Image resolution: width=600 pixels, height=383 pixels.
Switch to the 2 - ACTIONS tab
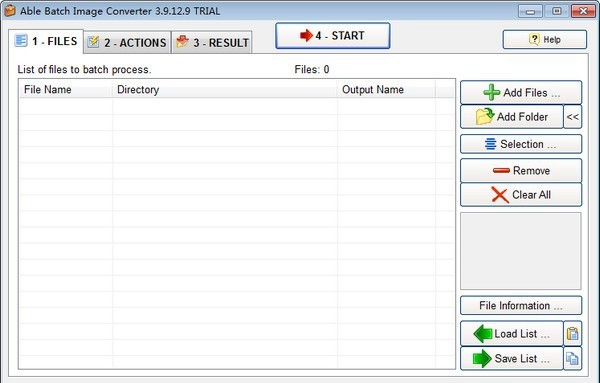127,42
